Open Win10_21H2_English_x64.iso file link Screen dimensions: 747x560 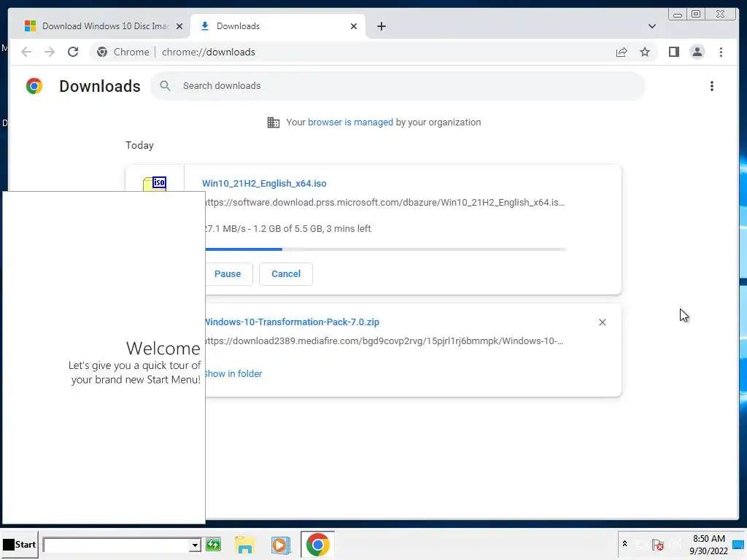pos(264,183)
